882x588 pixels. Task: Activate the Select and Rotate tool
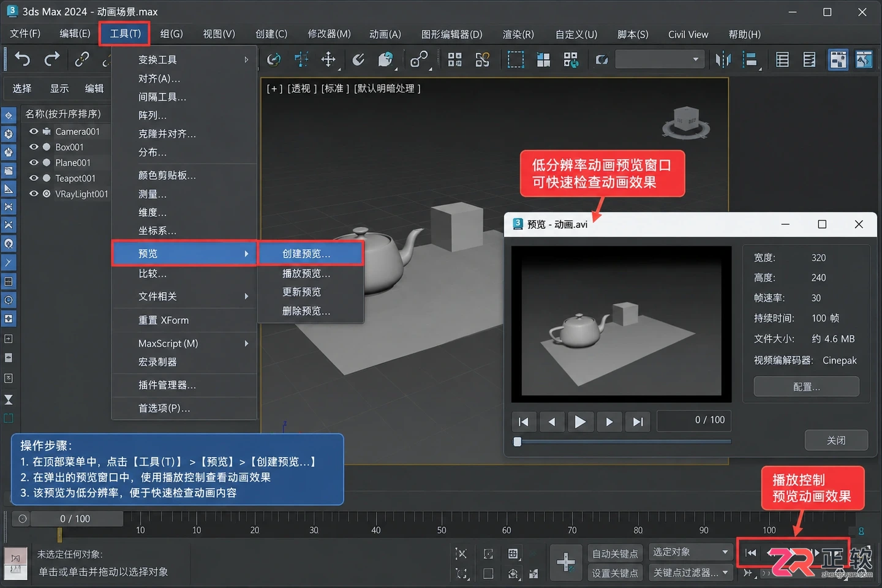(274, 59)
